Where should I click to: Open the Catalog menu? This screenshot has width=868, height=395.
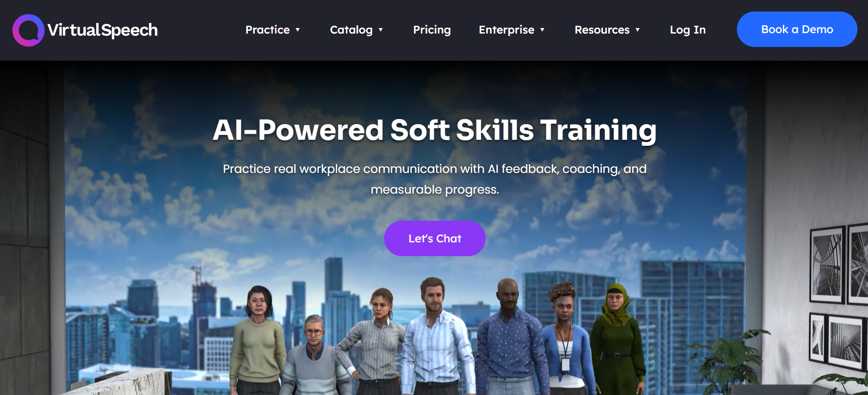(351, 30)
